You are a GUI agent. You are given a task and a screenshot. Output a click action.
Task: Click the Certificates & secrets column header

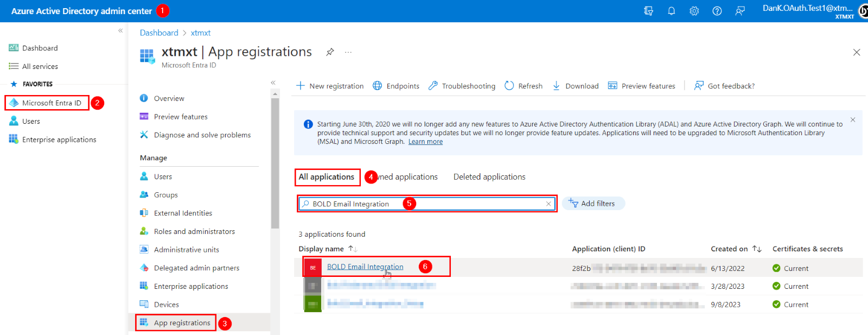pos(808,249)
